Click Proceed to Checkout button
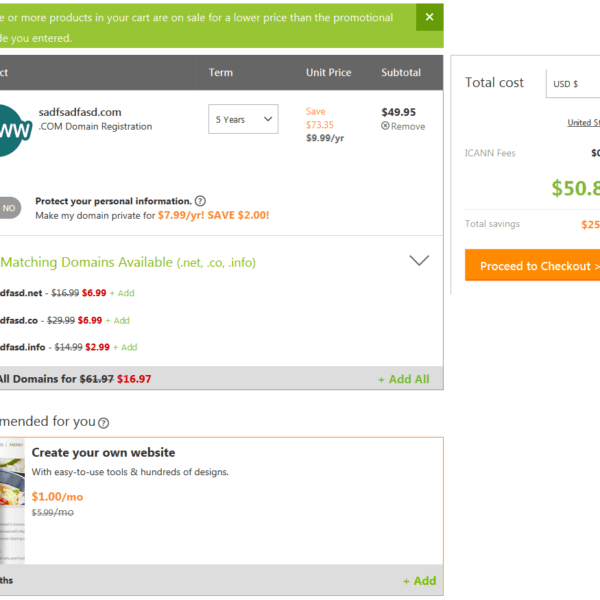Image resolution: width=600 pixels, height=600 pixels. point(535,267)
